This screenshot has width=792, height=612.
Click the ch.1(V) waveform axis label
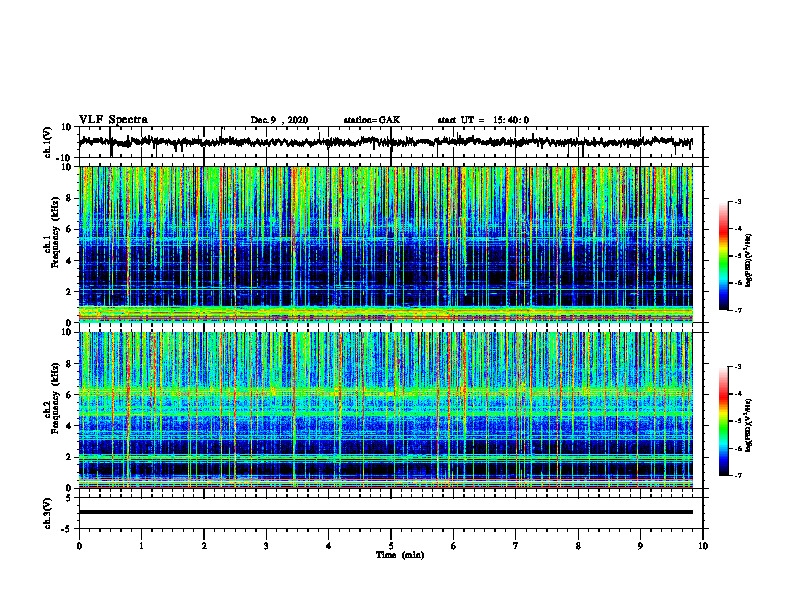coord(48,142)
